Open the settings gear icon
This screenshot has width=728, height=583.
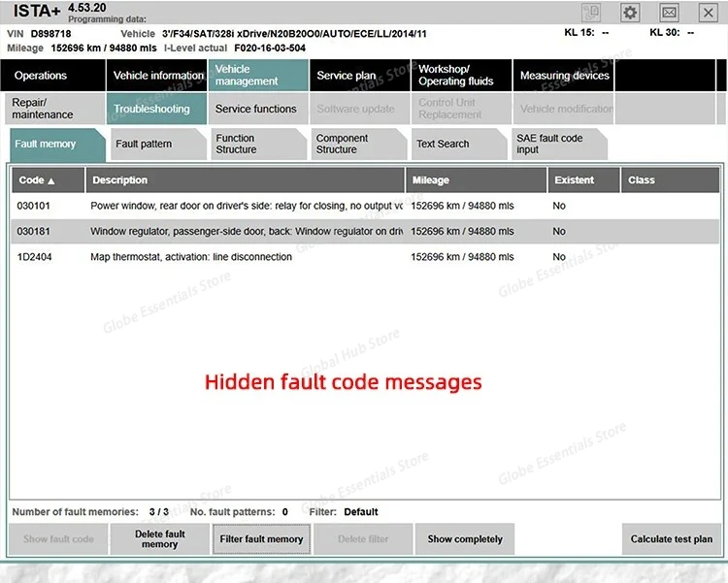click(630, 12)
